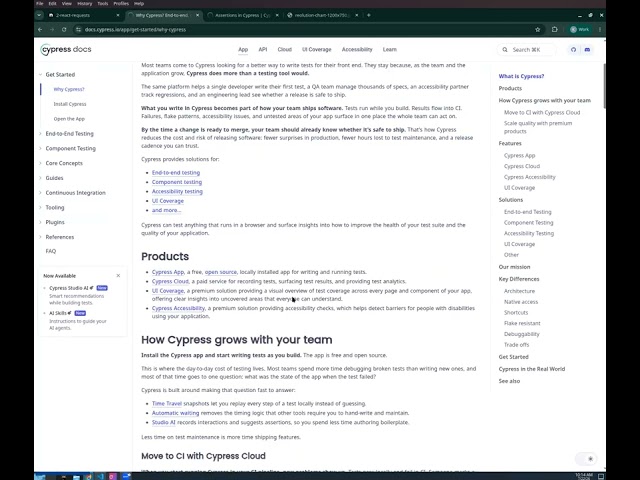Open the tab search dropdown arrow
Screen dimensions: 640x480
pos(39,15)
